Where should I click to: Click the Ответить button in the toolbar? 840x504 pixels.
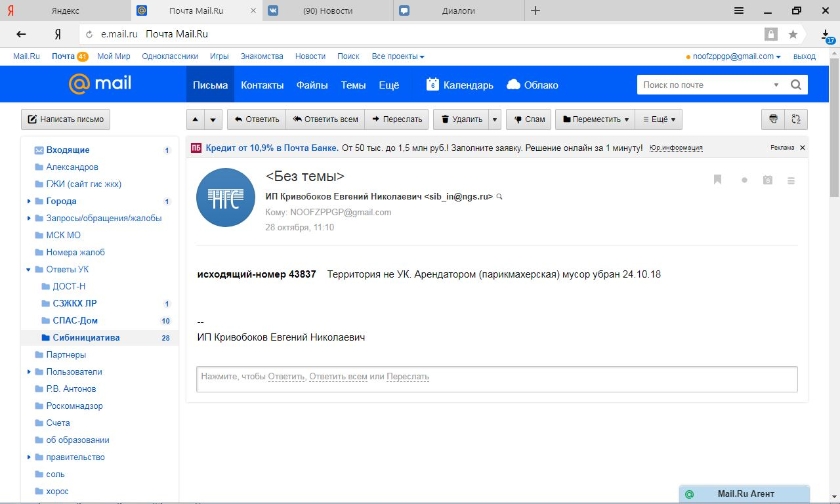coord(257,119)
